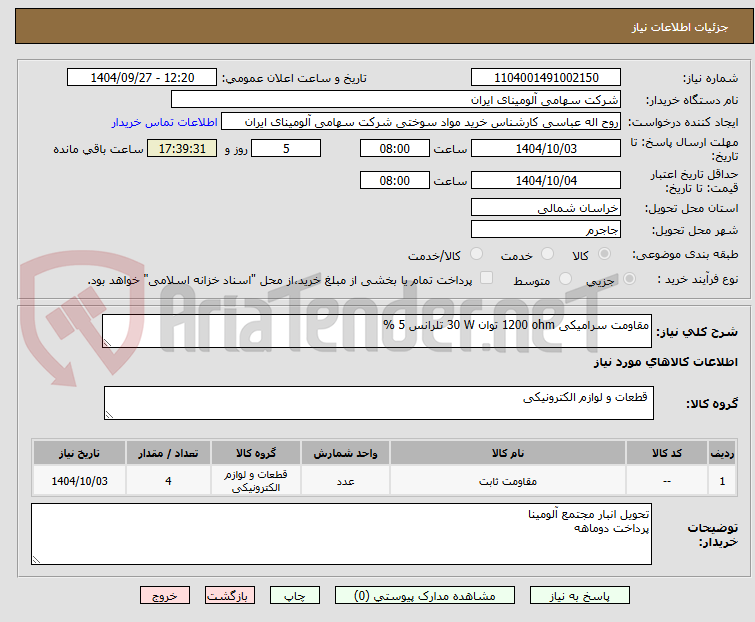Click the price validity time field 08:00
The width and height of the screenshot is (755, 622).
click(394, 181)
